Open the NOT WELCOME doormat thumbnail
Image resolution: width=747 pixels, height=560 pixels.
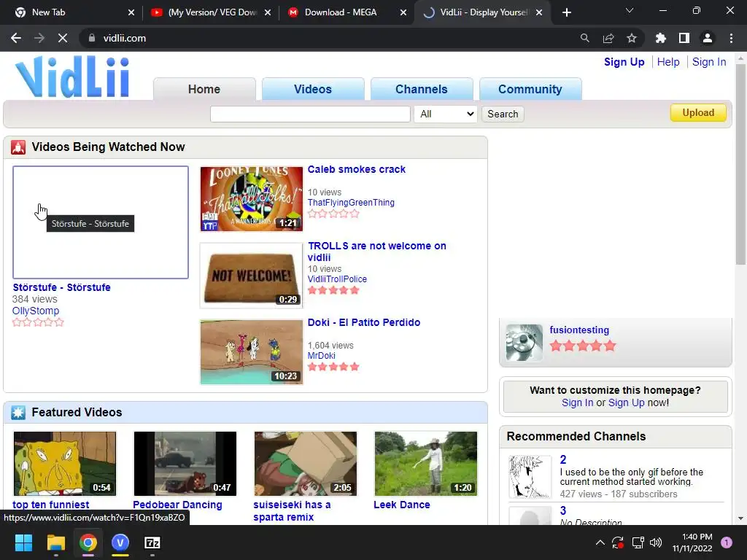(252, 276)
